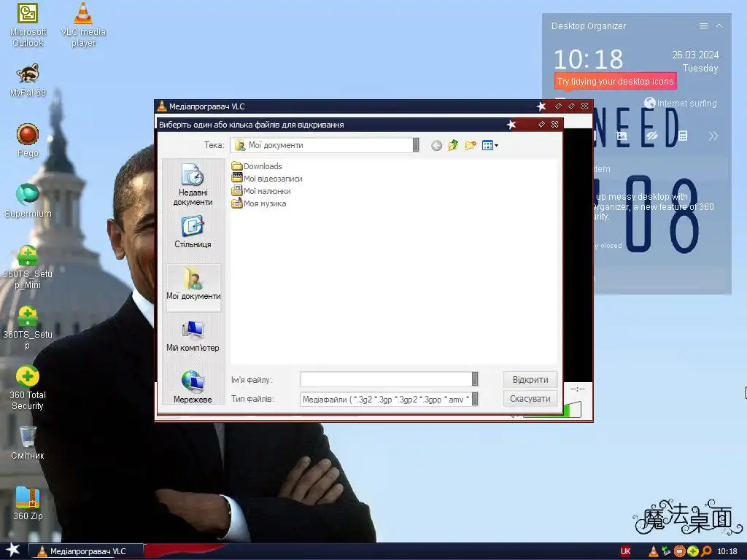Launch Supermium browser from desktop
This screenshot has height=560, width=747.
[28, 201]
